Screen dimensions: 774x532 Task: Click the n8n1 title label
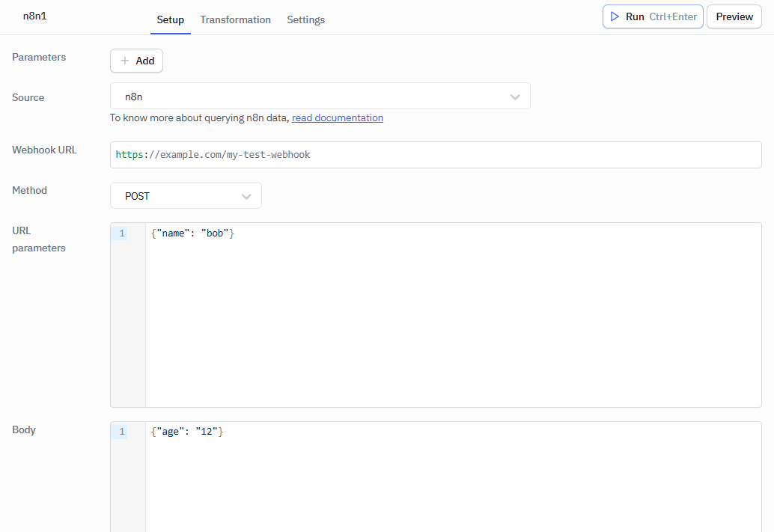(x=34, y=16)
